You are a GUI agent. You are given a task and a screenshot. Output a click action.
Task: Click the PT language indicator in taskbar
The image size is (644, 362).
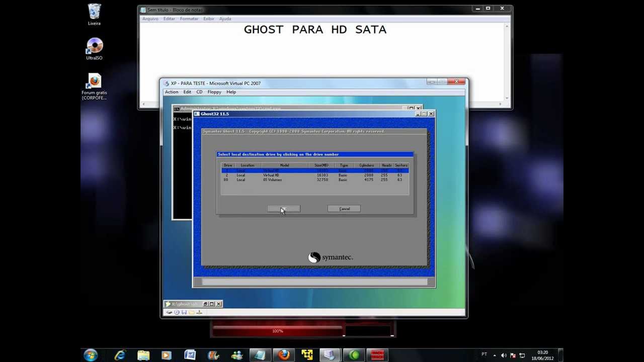click(x=484, y=354)
